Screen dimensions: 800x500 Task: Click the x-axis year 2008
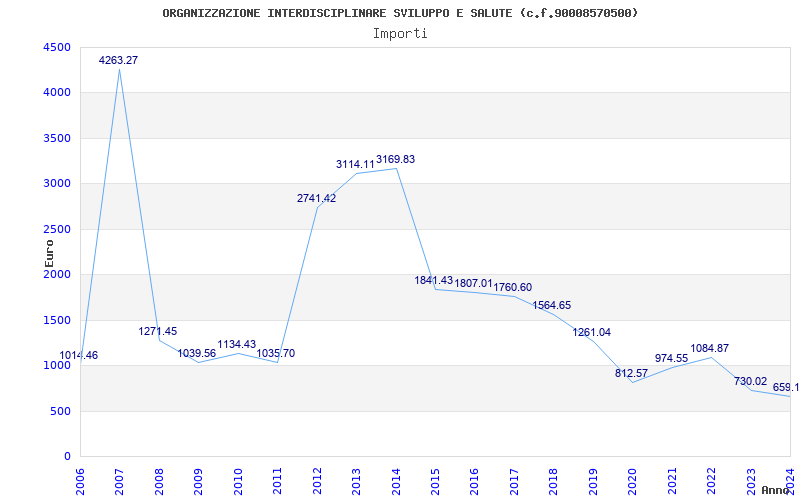point(159,482)
